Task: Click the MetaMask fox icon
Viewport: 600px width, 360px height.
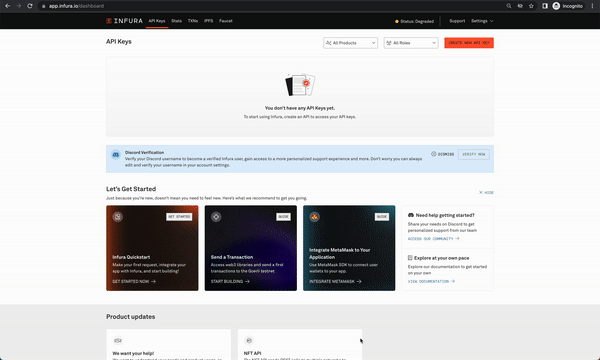Action: 314,217
